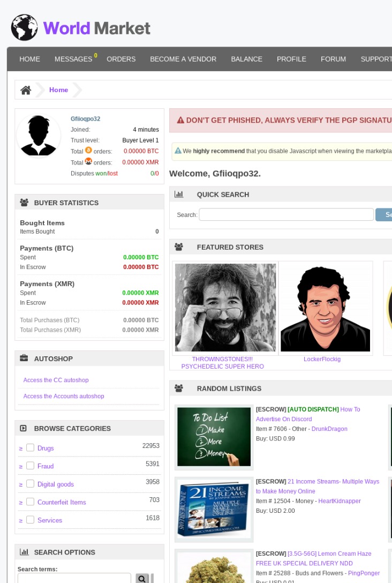Click the Buy: USD 2.00 price text
392x583 pixels.
[x=275, y=511]
